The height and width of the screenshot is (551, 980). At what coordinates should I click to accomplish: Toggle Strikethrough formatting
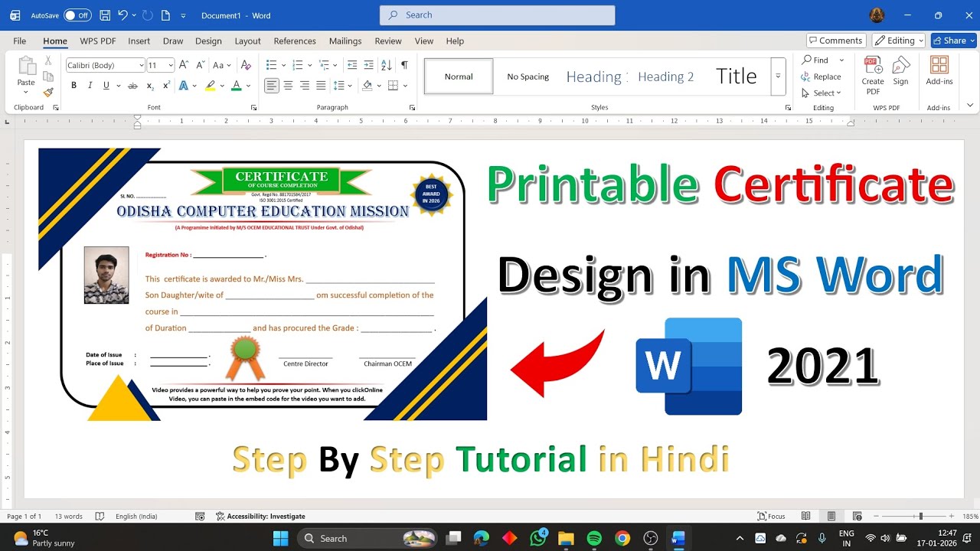[132, 86]
